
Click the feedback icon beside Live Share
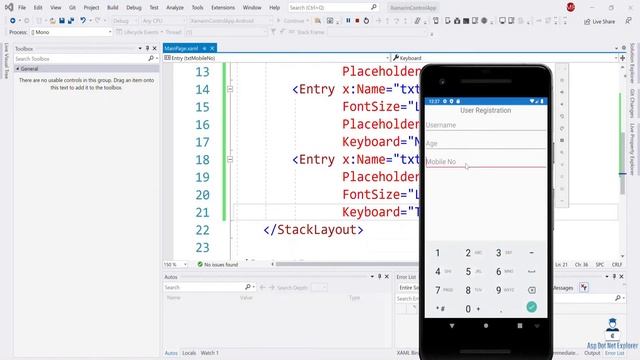(628, 20)
